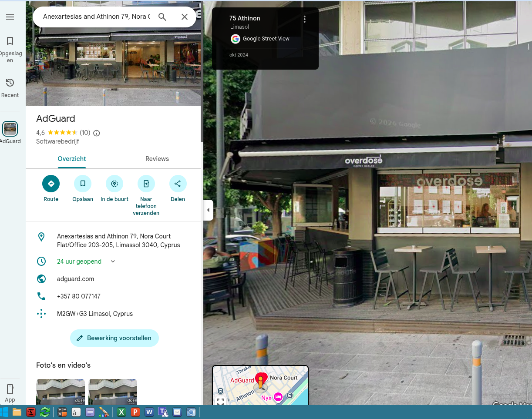The height and width of the screenshot is (419, 532).
Task: Click Bewerking voorstellen button
Action: point(114,338)
